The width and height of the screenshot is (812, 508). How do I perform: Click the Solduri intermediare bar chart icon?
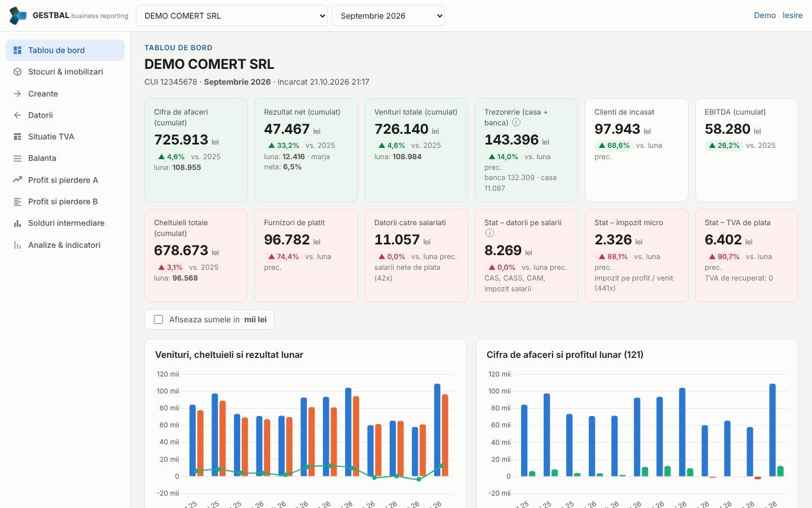pyautogui.click(x=17, y=223)
